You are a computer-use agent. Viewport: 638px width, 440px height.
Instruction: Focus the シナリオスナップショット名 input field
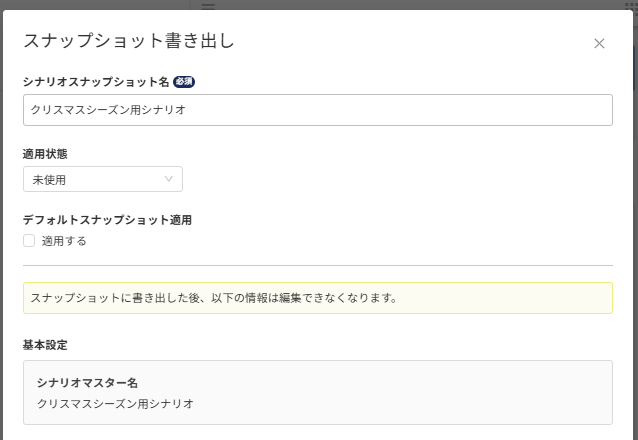pos(317,110)
